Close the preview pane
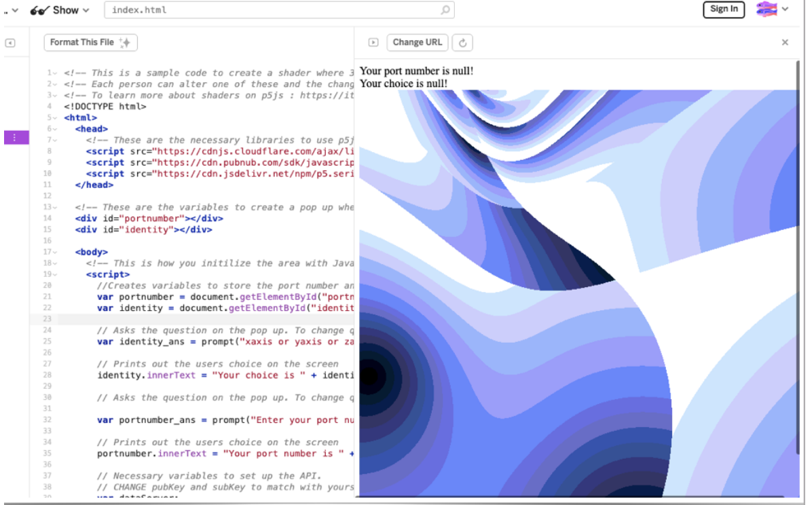812x505 pixels. pos(785,43)
